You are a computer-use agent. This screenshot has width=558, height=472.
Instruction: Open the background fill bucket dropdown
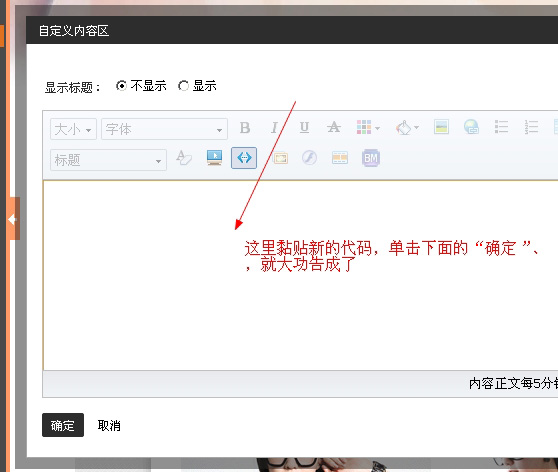click(x=407, y=127)
